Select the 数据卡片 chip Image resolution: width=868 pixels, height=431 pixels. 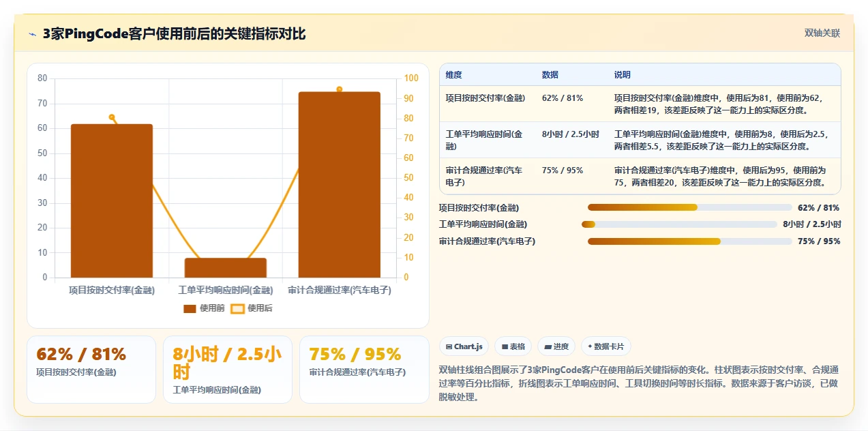click(x=606, y=346)
